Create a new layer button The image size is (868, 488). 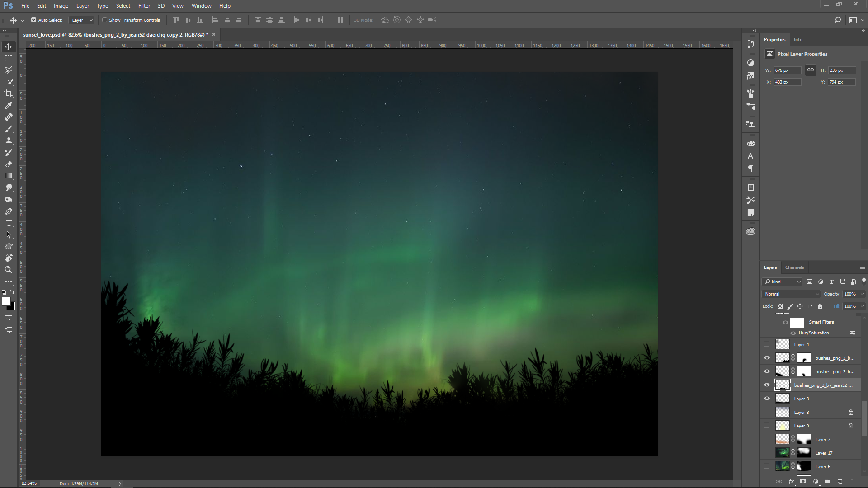click(x=840, y=482)
